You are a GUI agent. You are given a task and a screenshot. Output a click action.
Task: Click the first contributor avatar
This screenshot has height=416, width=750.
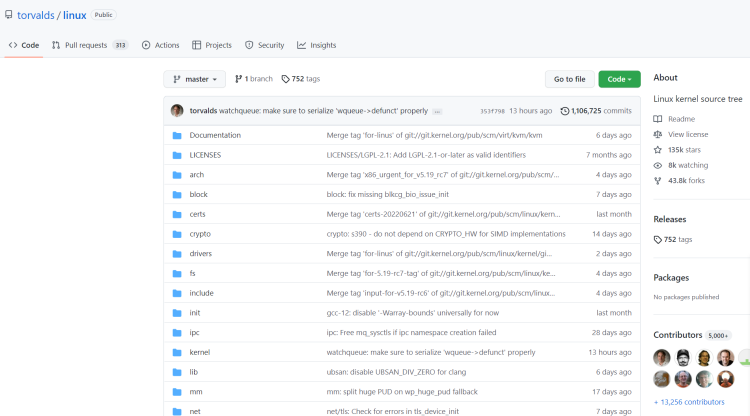pyautogui.click(x=662, y=358)
